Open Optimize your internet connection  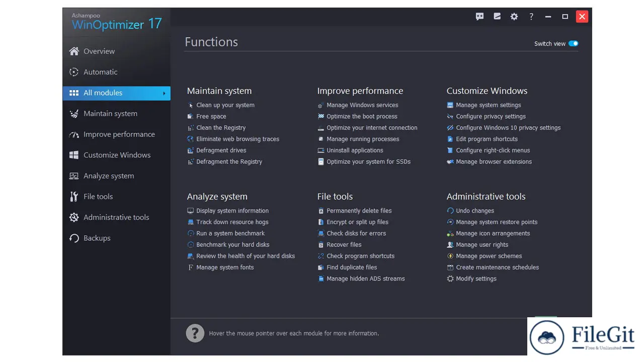(x=372, y=128)
